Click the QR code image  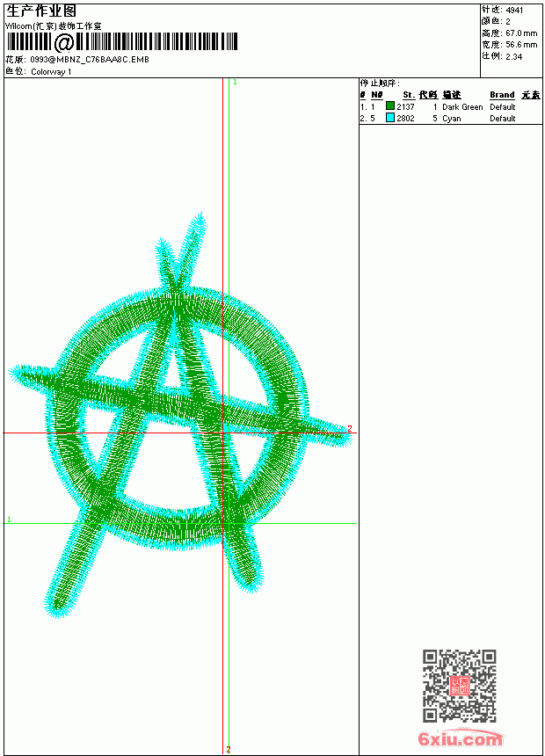460,686
